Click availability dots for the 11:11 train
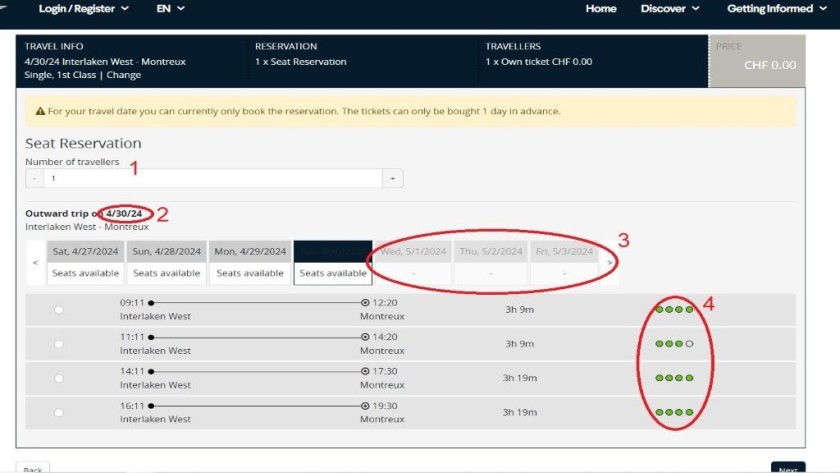840x473 pixels. 674,344
